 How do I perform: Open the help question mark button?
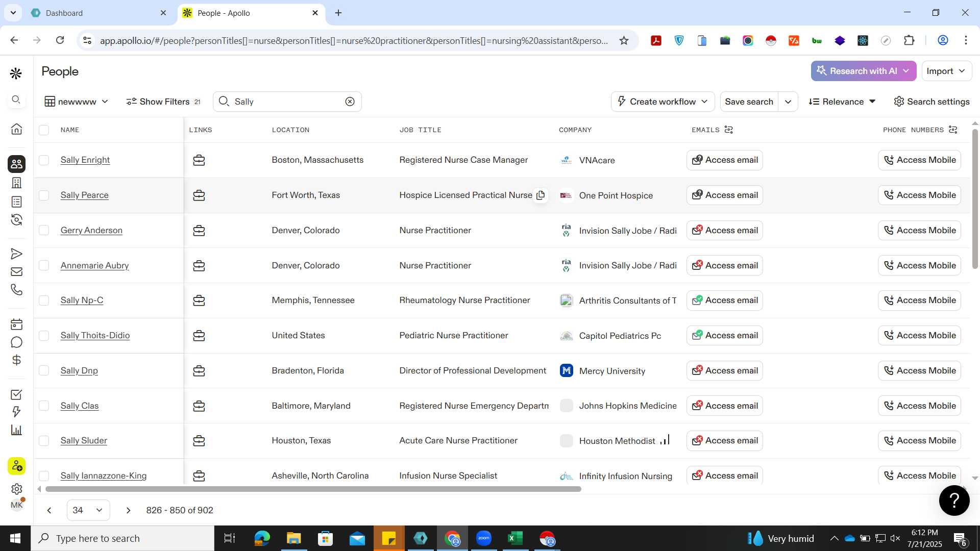tap(954, 500)
